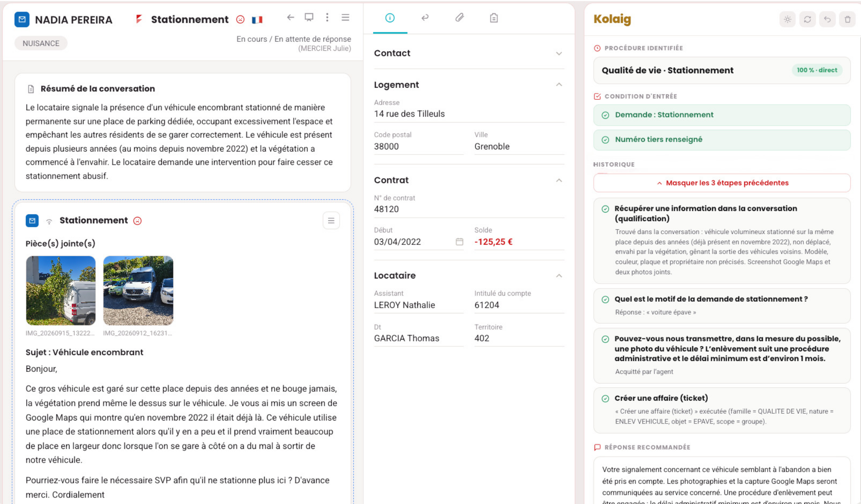Open the hamburger menu in conversation header

click(x=345, y=17)
